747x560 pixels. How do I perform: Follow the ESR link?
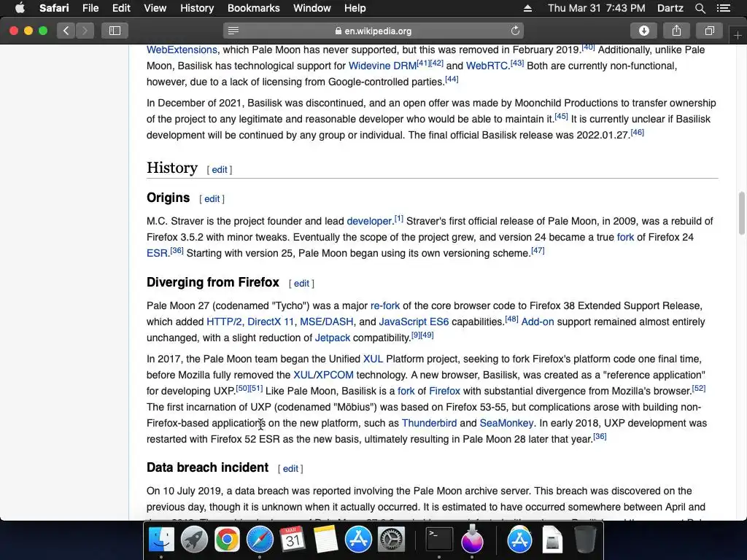(157, 253)
